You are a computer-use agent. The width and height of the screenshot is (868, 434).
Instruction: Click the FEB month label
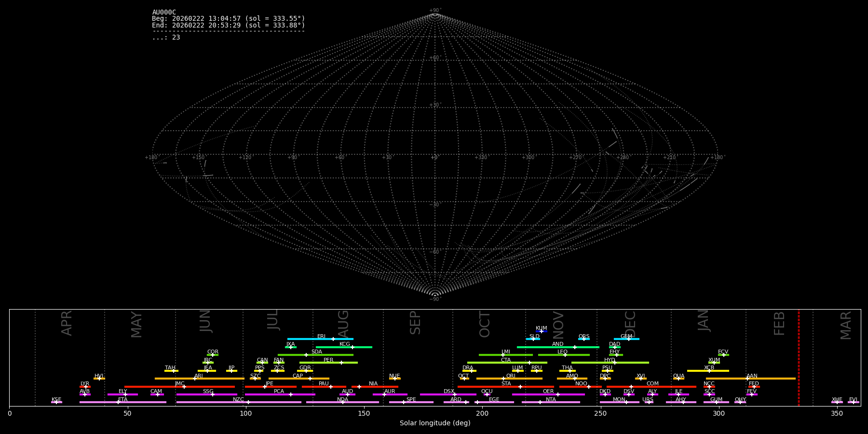click(779, 323)
